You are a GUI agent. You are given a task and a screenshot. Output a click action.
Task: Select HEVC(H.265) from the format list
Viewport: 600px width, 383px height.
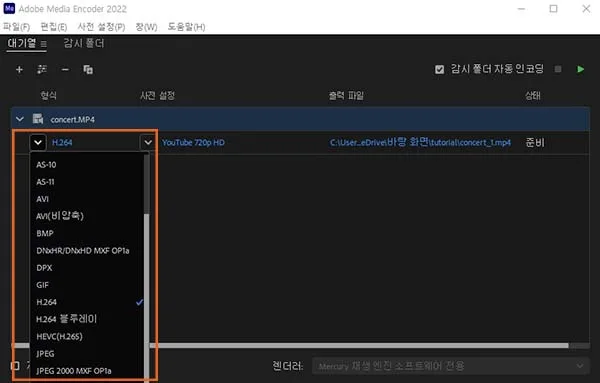(x=59, y=336)
